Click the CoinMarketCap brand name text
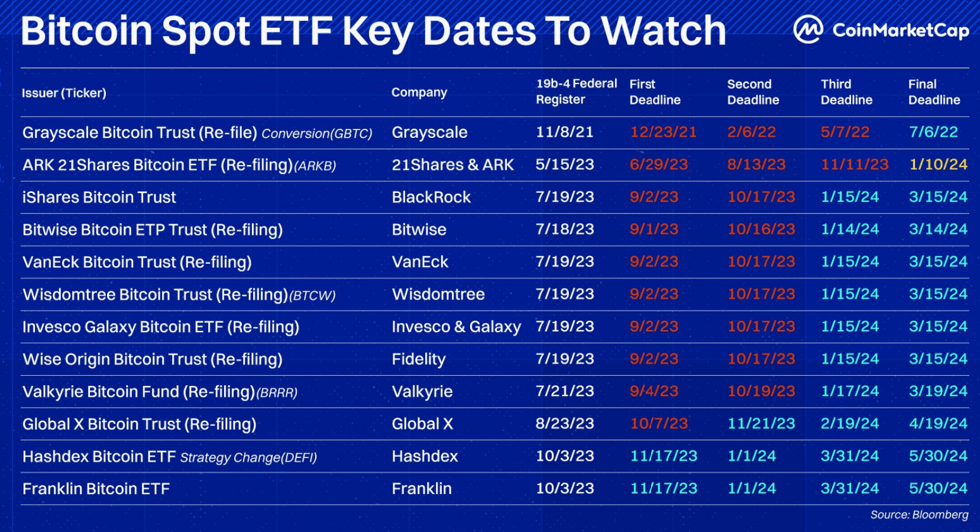Image resolution: width=980 pixels, height=532 pixels. [900, 30]
